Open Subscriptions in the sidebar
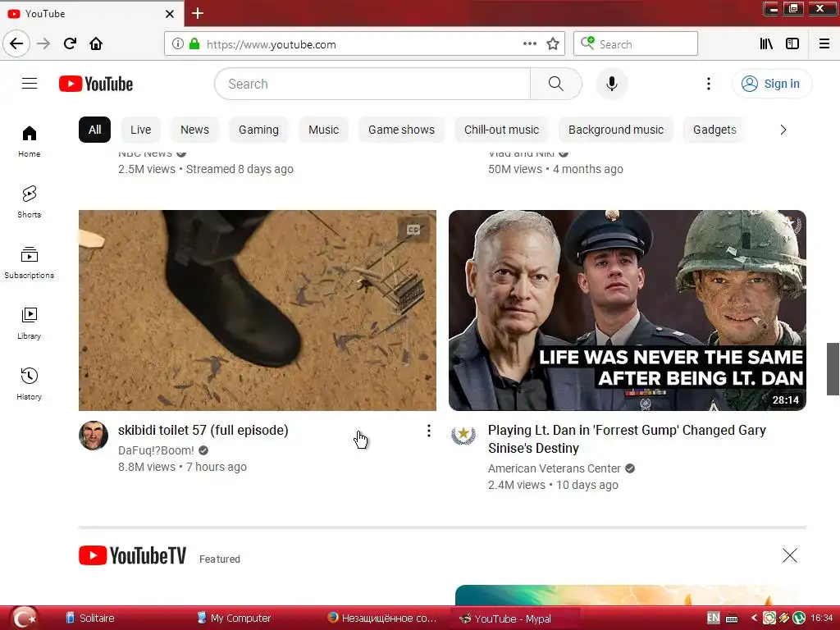Viewport: 840px width, 630px height. 30,262
